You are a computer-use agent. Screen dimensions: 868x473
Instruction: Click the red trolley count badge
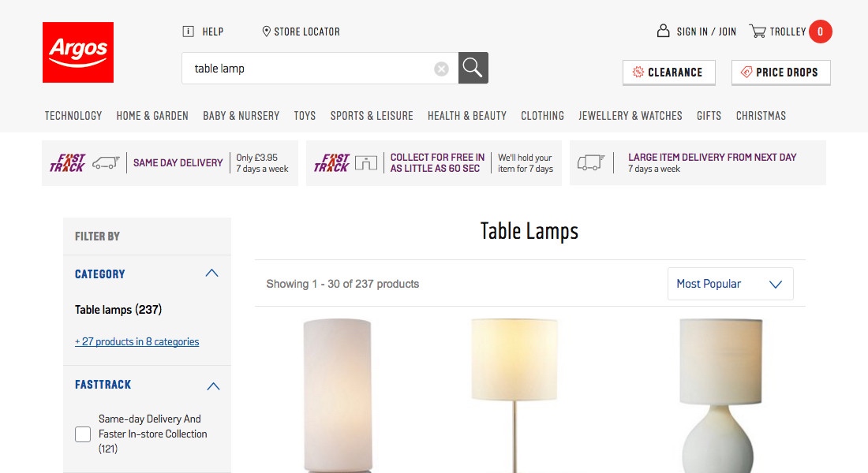click(x=820, y=32)
